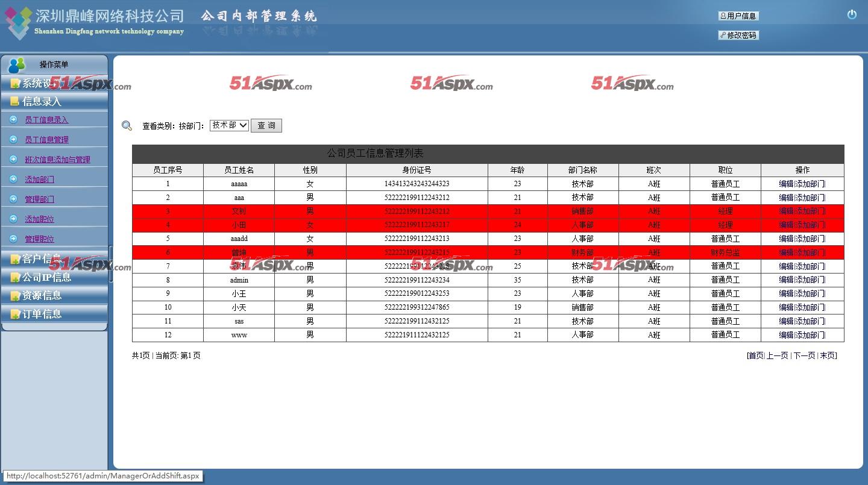Click the 员工姓名 column header
The height and width of the screenshot is (485, 868).
(x=239, y=170)
